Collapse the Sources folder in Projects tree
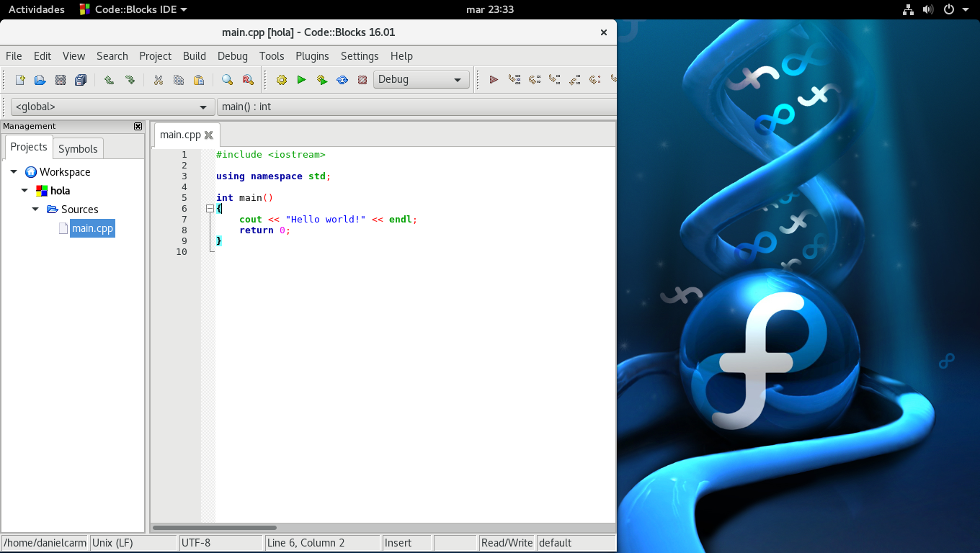The width and height of the screenshot is (980, 553). 35,210
